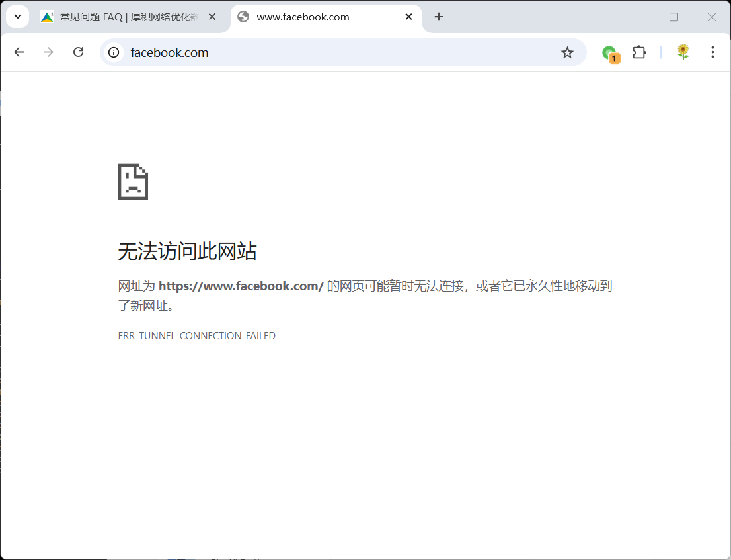View site information for facebook.com

coord(114,52)
